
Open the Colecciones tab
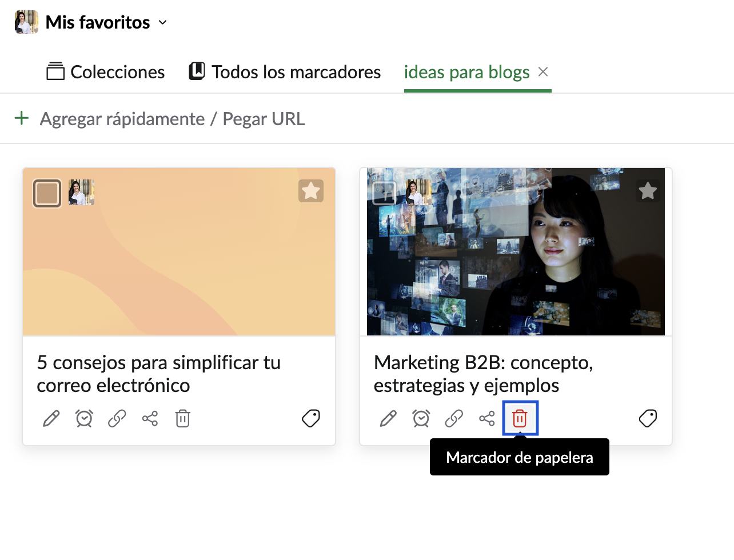click(106, 72)
